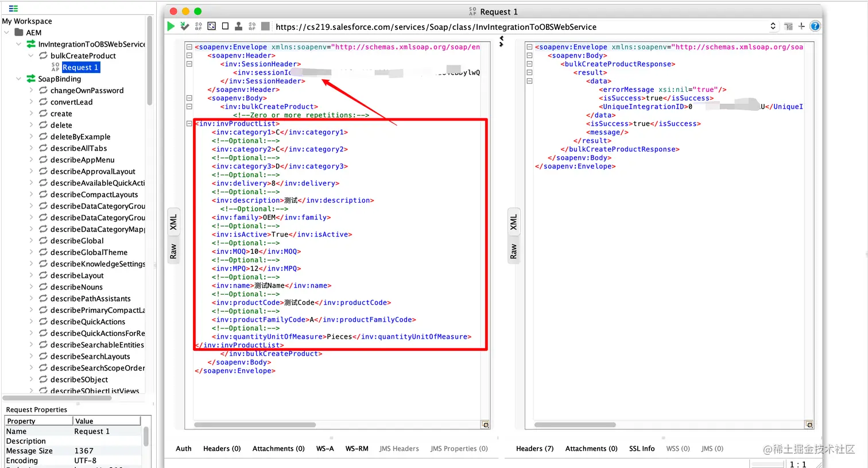This screenshot has width=868, height=468.
Task: Click the gray cancel request square
Action: point(265,26)
